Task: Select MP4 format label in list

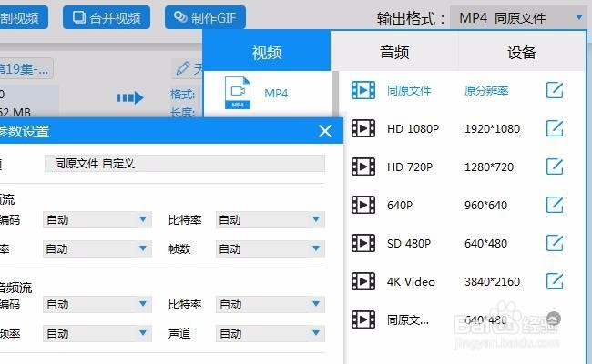Action: coord(276,93)
